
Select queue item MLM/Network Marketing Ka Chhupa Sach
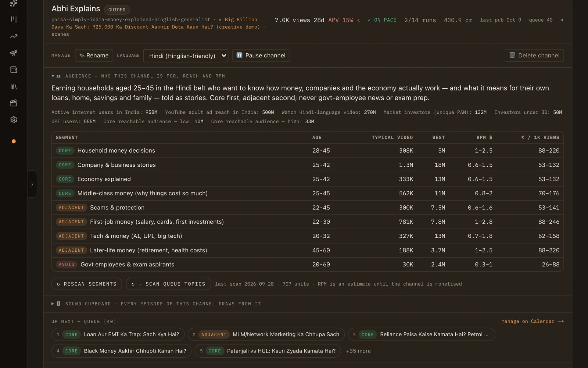[266, 335]
